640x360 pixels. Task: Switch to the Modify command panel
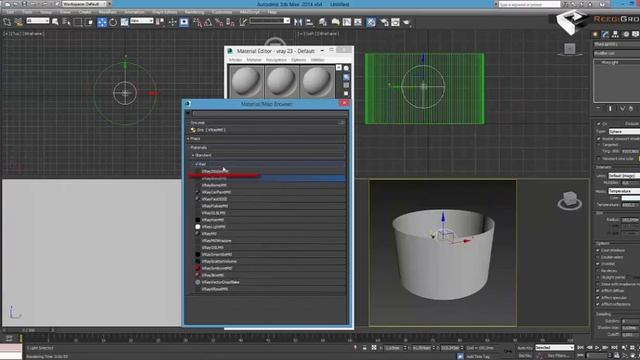pyautogui.click(x=605, y=34)
